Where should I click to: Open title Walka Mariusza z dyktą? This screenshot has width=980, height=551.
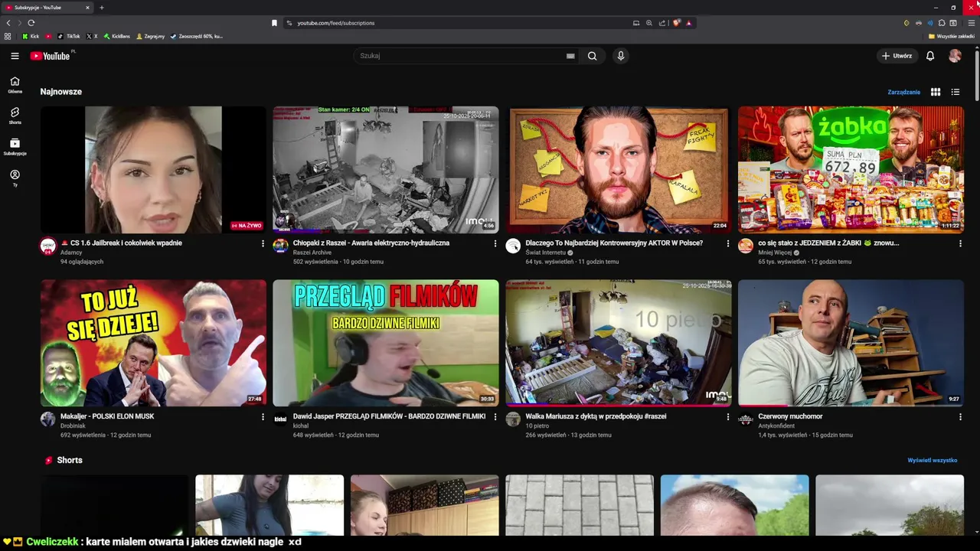pos(596,416)
